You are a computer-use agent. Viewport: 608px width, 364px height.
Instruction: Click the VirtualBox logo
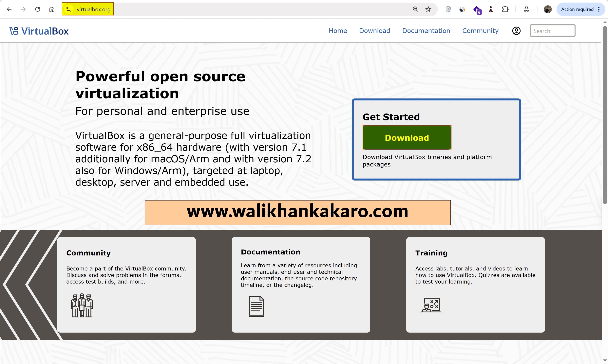tap(39, 31)
